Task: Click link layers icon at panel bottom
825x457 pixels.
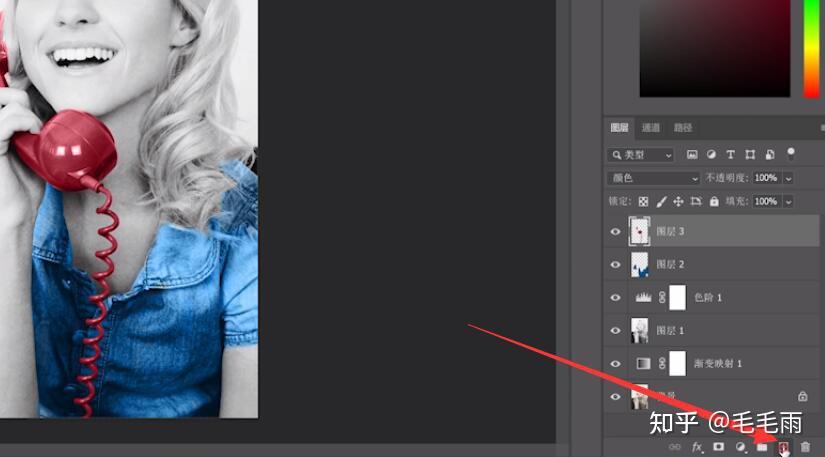Action: (675, 447)
